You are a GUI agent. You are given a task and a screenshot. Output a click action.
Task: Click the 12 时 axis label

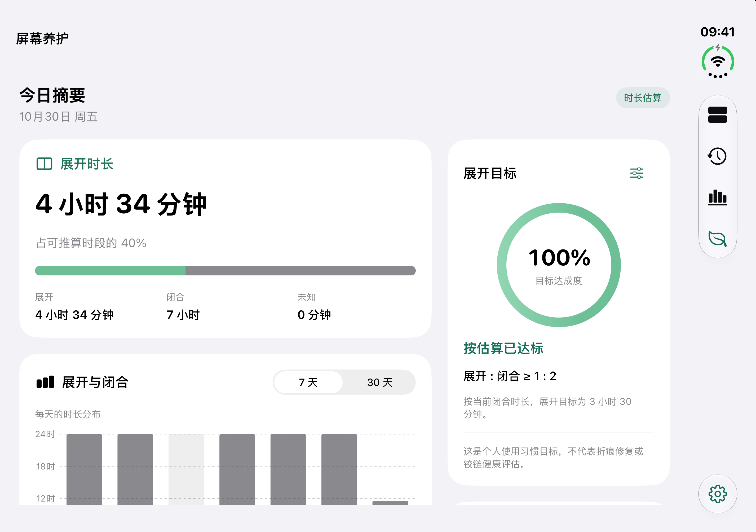(x=45, y=498)
